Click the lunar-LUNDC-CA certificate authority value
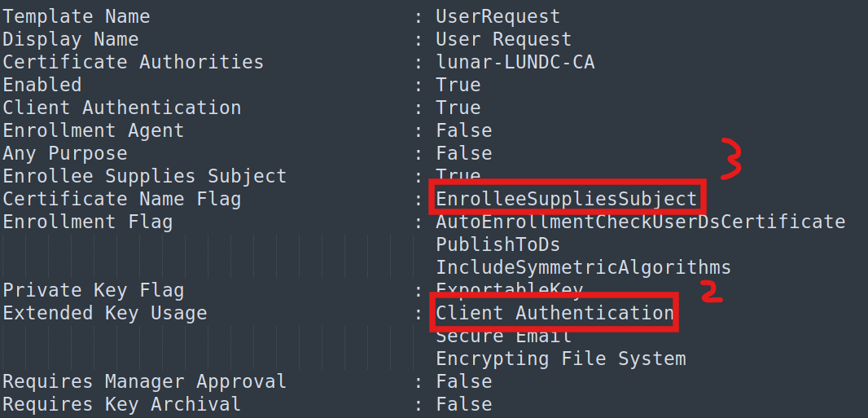 click(x=515, y=62)
